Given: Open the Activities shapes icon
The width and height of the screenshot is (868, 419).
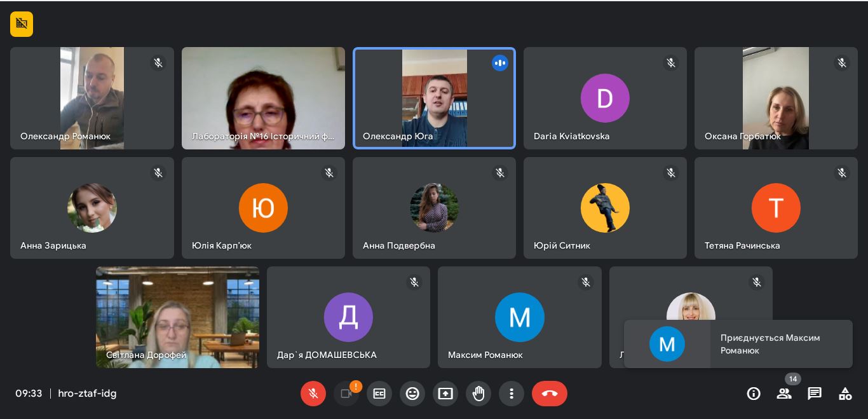Looking at the screenshot, I should (x=845, y=394).
